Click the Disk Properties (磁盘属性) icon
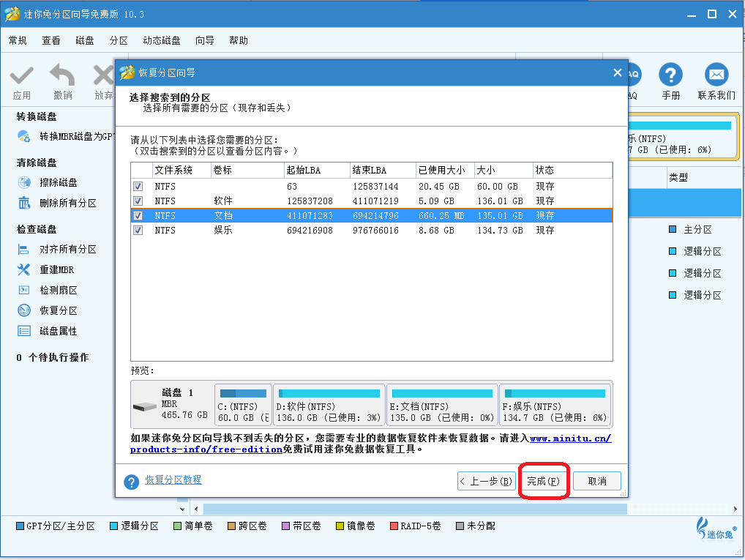 (23, 331)
